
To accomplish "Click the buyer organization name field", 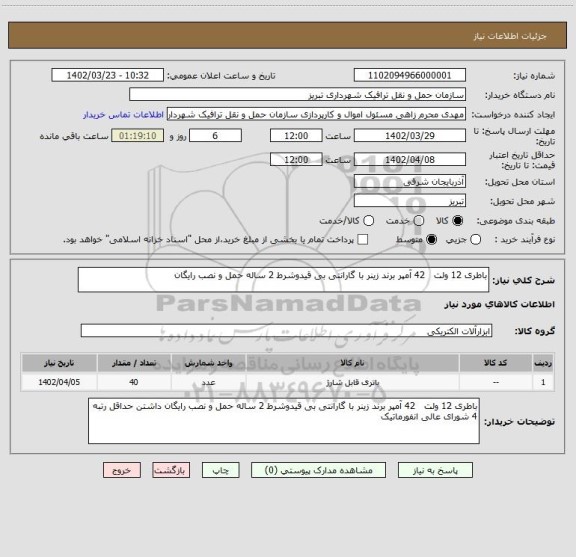I will pos(298,95).
